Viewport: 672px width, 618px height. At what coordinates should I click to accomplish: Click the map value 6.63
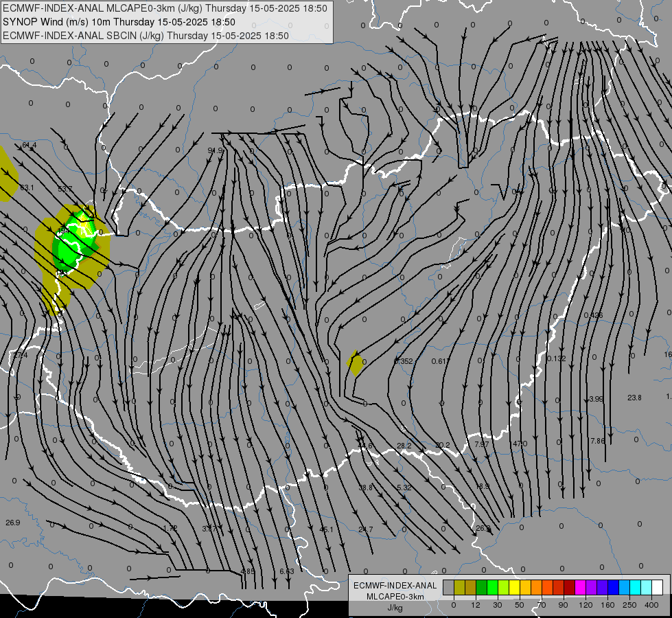pyautogui.click(x=287, y=571)
